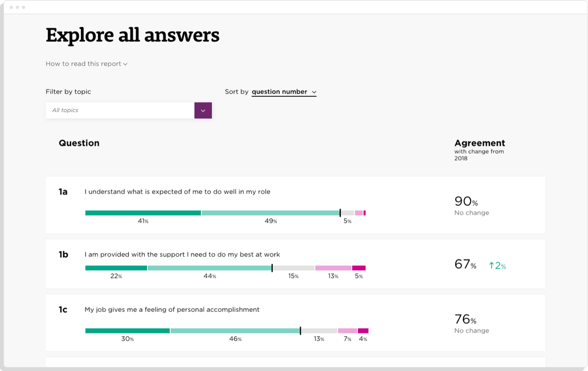588x371 pixels.
Task: Click the green up arrow next to 2%
Action: (491, 265)
